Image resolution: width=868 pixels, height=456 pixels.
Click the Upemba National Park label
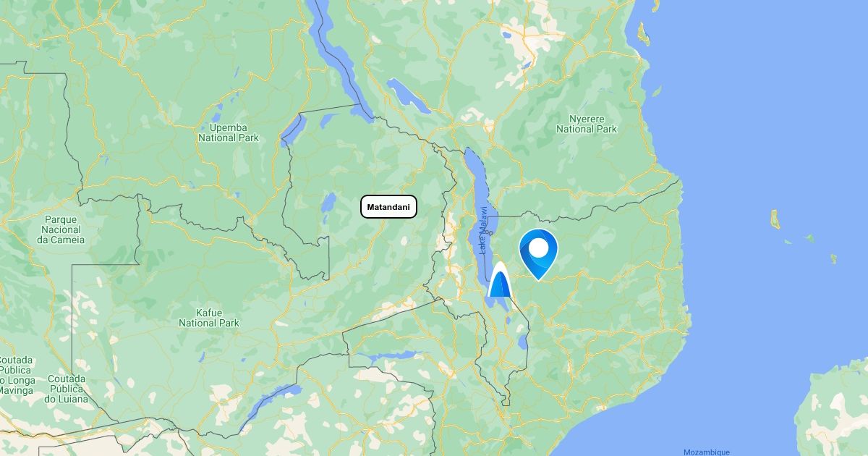tap(229, 132)
